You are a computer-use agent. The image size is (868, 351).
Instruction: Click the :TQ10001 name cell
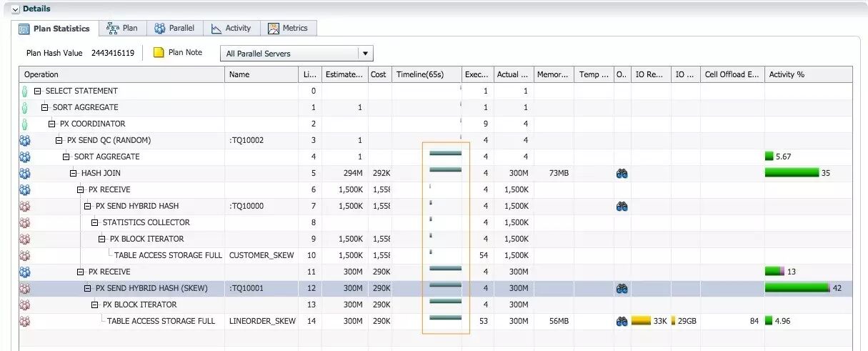(261, 288)
